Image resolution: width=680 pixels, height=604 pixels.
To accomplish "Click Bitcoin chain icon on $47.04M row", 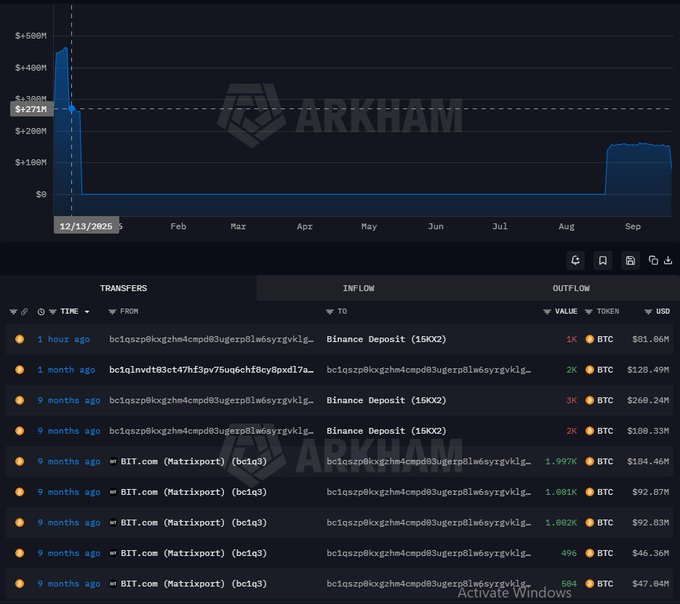I will [20, 584].
